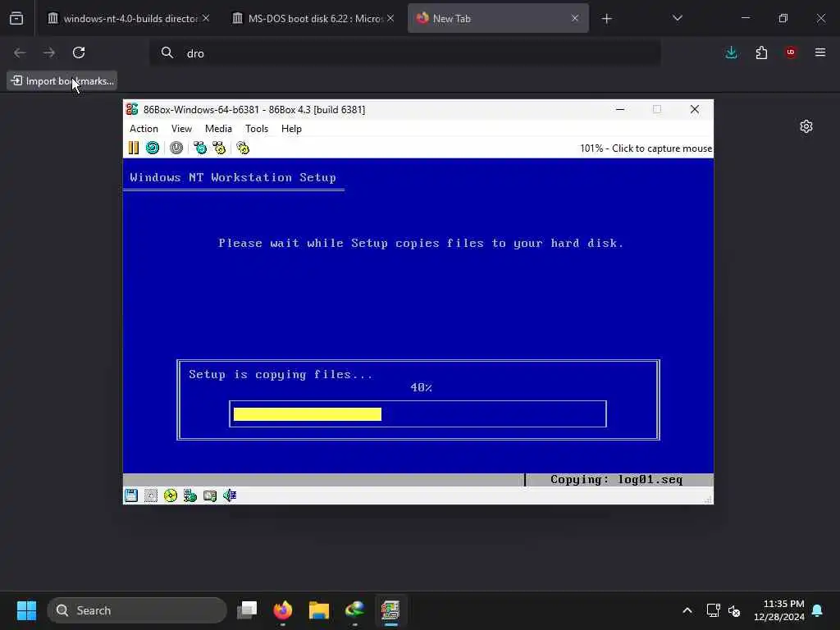
Task: Click the empty second floppy drive icon
Action: pos(151,495)
